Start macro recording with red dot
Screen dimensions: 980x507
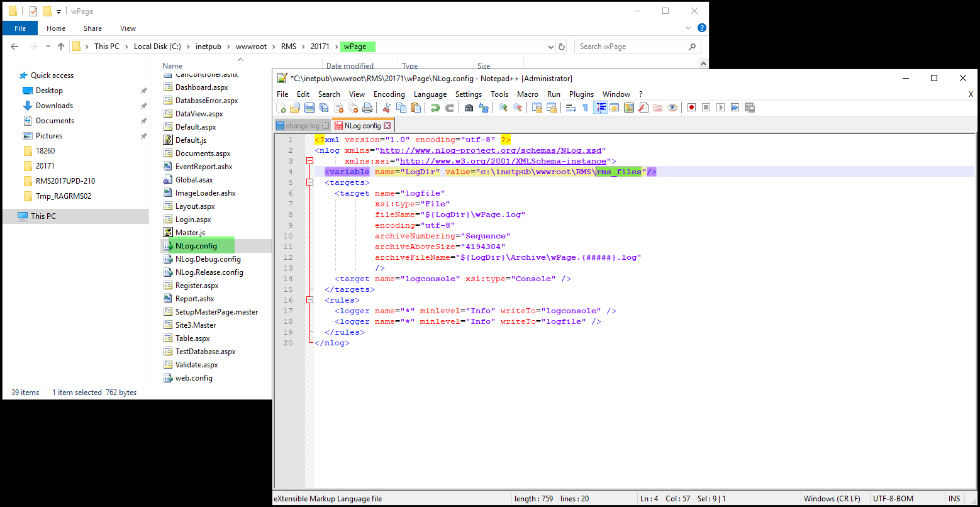(x=691, y=108)
